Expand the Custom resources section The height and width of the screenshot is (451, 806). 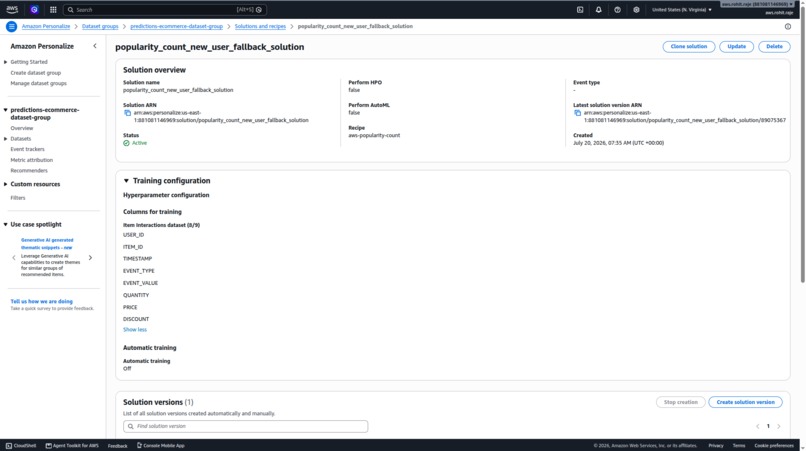(x=6, y=184)
